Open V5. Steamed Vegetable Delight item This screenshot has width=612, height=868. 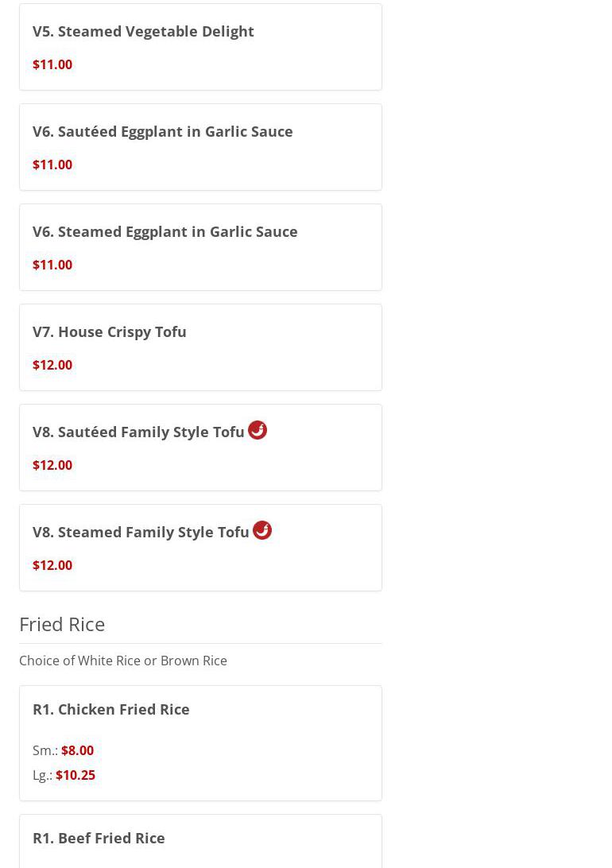(143, 31)
